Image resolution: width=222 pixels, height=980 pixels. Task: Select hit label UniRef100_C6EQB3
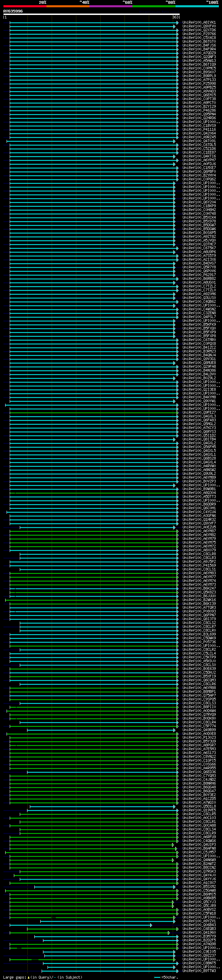point(199,929)
